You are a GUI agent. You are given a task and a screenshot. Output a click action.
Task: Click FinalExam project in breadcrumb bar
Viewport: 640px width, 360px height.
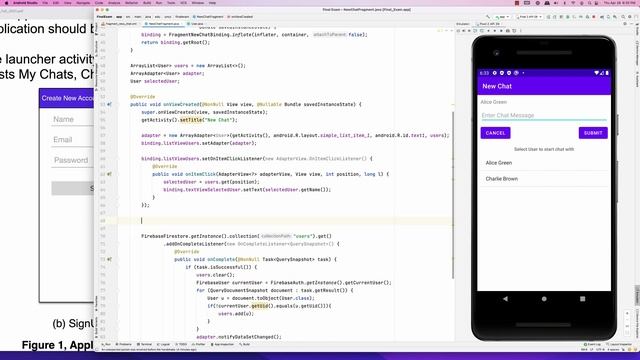point(104,17)
